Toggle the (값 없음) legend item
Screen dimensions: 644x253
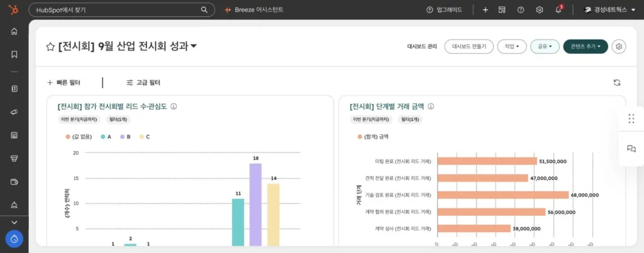[79, 137]
